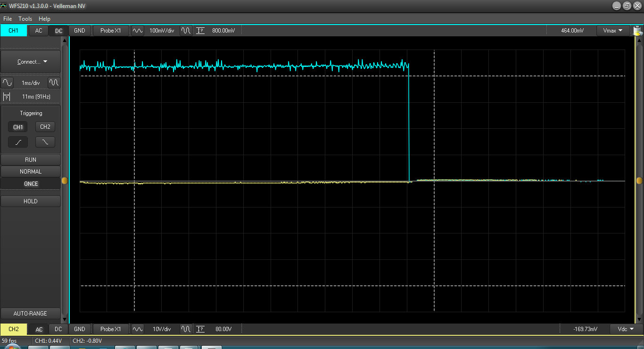
Task: Click the -169.73mV measurement readout
Action: click(586, 329)
